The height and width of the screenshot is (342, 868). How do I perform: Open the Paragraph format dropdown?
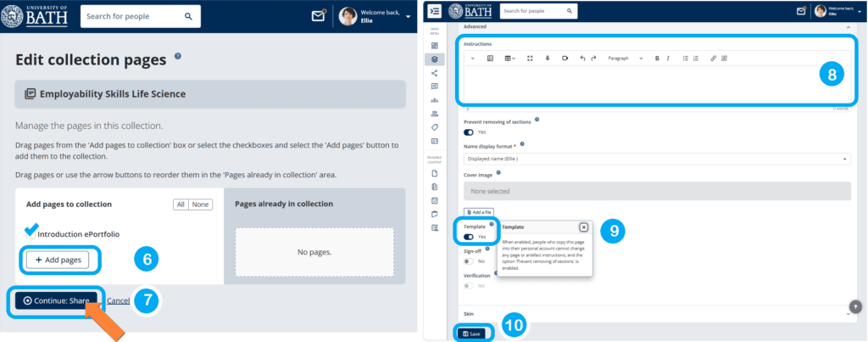tap(625, 59)
